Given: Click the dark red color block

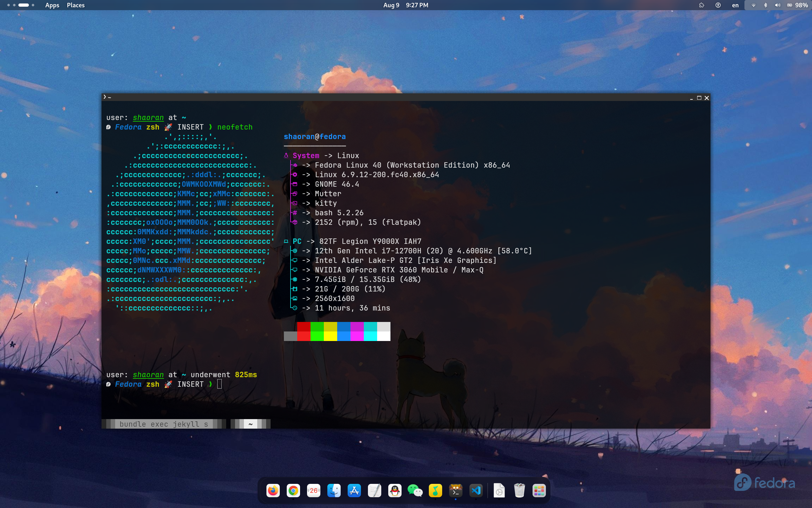Looking at the screenshot, I should coord(304,327).
